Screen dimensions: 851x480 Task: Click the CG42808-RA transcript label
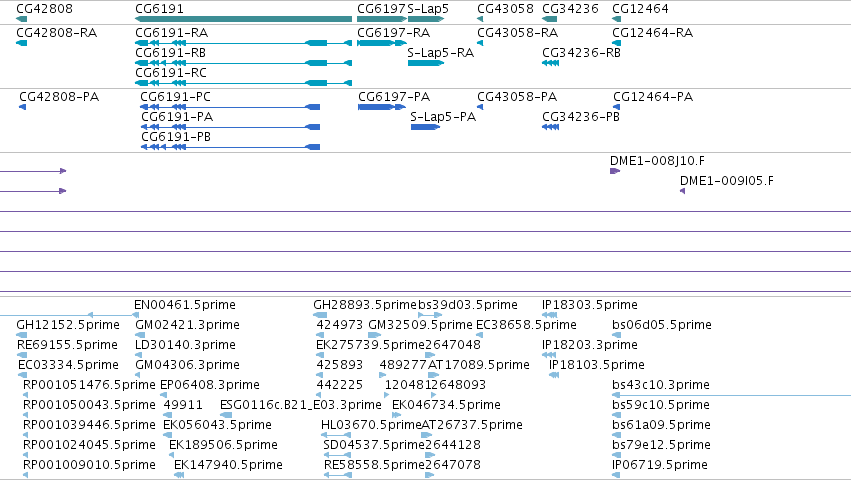pyautogui.click(x=56, y=33)
